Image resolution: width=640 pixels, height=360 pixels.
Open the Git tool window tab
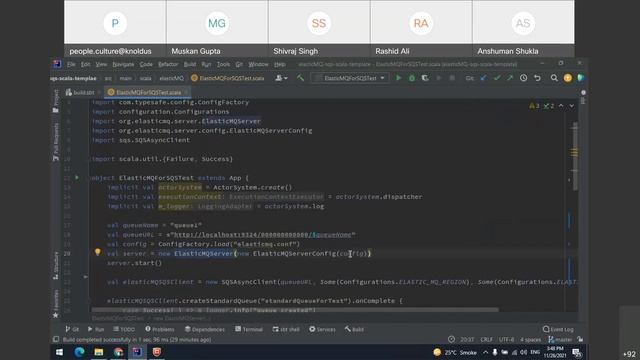coord(72,329)
